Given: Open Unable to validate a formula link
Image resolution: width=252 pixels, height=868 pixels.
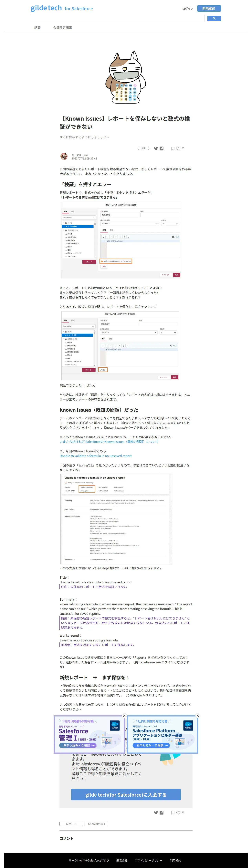Looking at the screenshot, I should tap(95, 455).
